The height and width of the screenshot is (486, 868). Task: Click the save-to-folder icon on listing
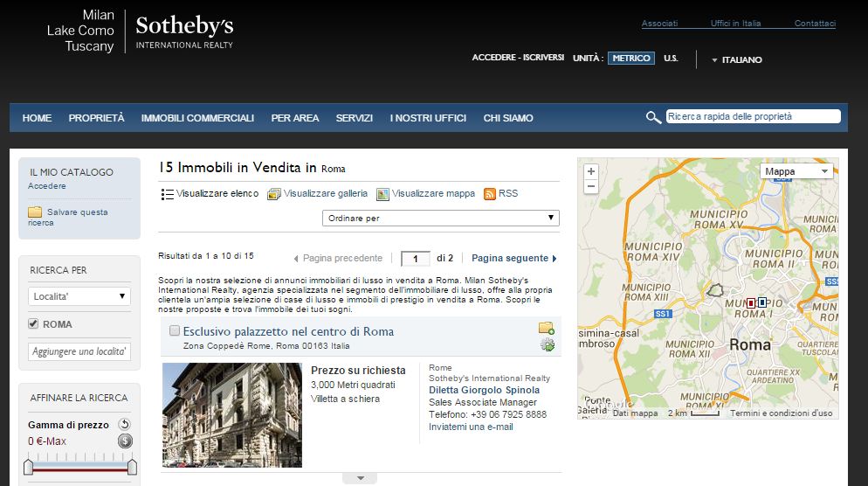coord(547,329)
